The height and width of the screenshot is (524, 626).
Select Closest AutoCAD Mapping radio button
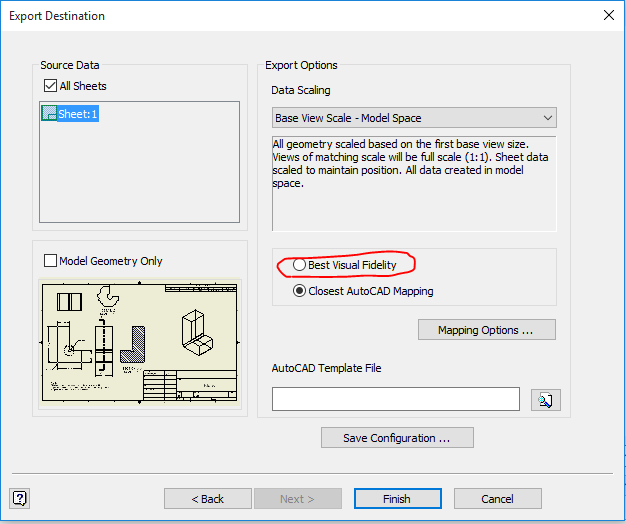(x=299, y=291)
